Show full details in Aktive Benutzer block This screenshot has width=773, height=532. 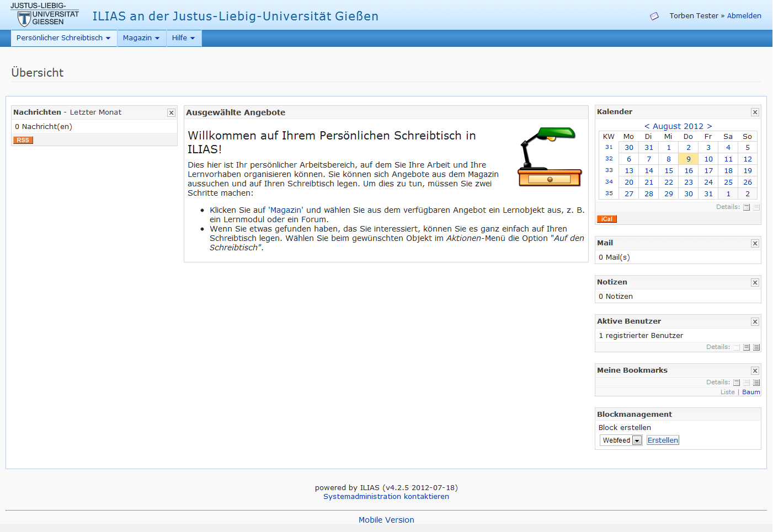click(x=756, y=347)
